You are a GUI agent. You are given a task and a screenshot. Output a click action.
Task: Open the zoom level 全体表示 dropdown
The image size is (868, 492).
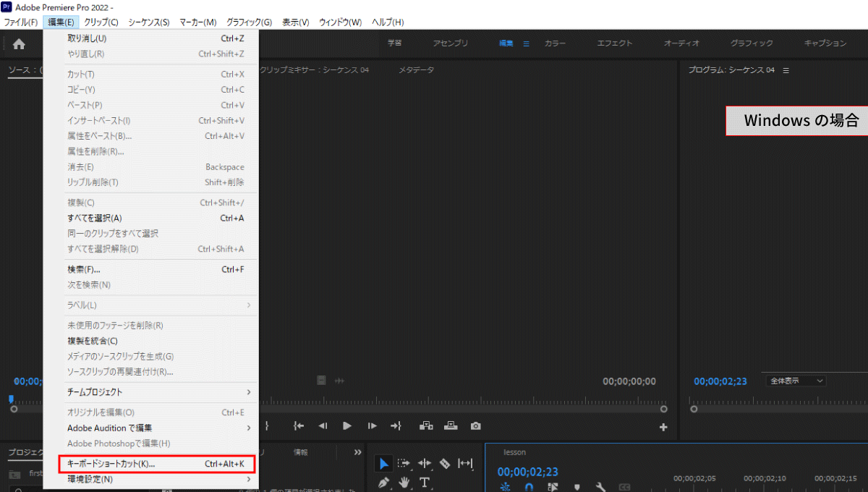tap(796, 381)
